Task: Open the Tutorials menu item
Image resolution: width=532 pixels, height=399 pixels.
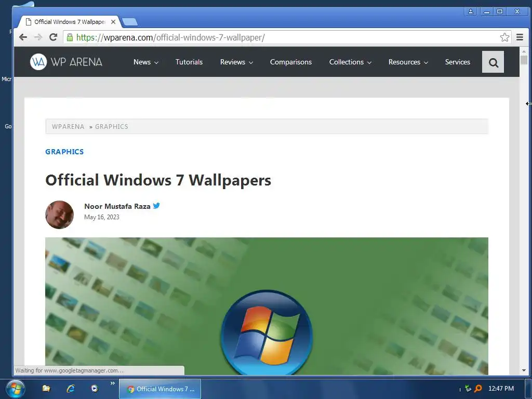Action: [x=189, y=62]
